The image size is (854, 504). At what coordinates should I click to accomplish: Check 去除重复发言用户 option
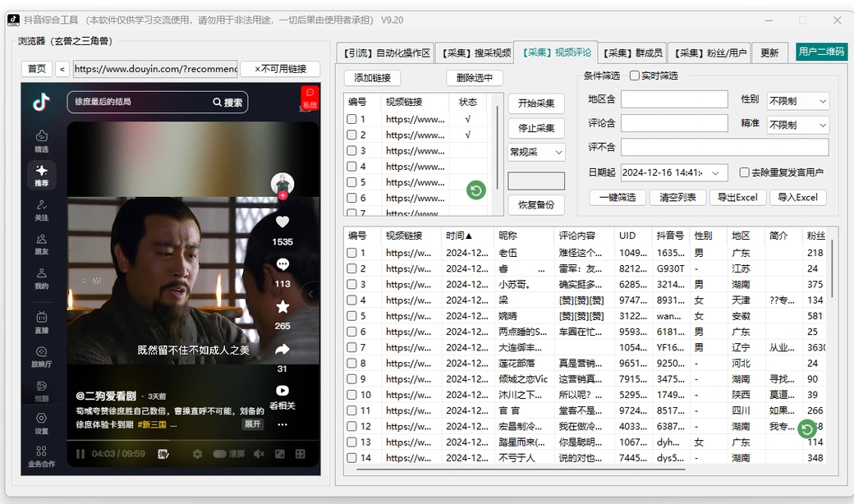[745, 172]
